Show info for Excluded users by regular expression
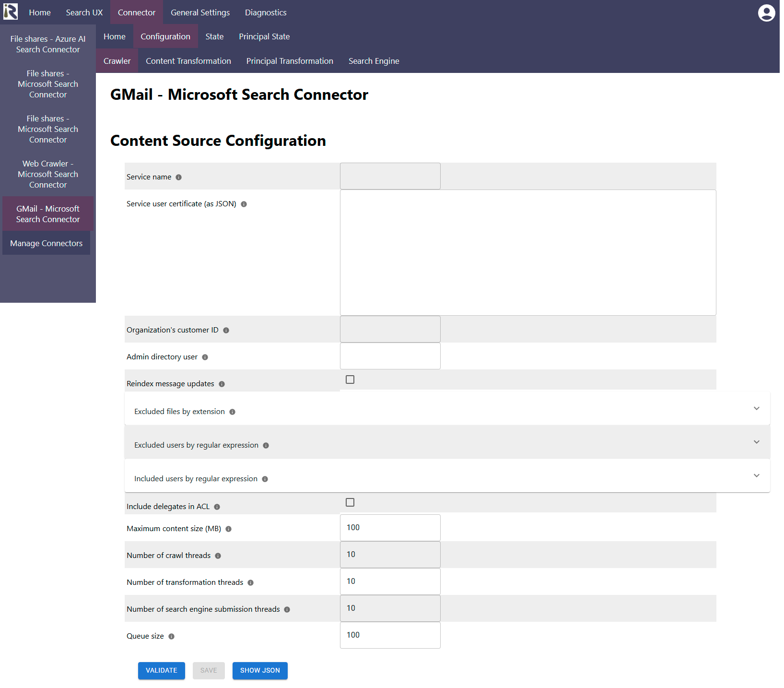The image size is (784, 688). click(x=266, y=445)
